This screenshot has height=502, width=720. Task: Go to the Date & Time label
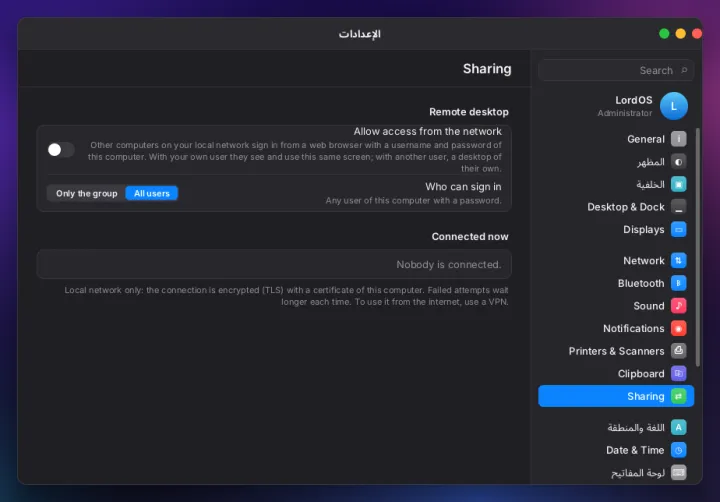pyautogui.click(x=635, y=450)
